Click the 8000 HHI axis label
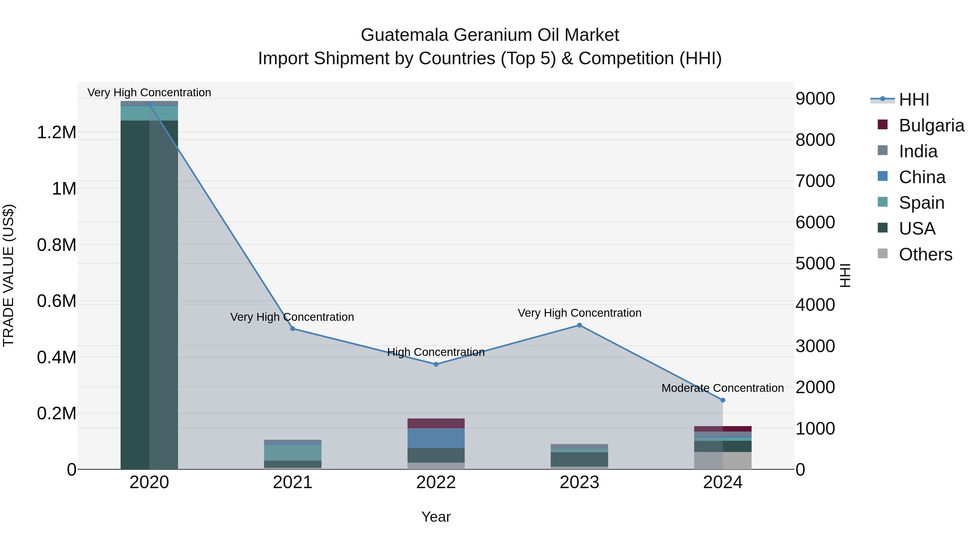Screen dimensions: 980x551 (815, 140)
